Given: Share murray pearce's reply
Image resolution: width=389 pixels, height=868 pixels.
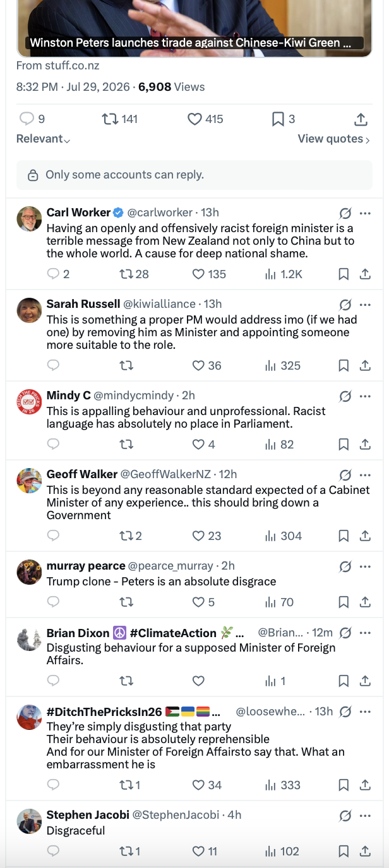Looking at the screenshot, I should (365, 602).
